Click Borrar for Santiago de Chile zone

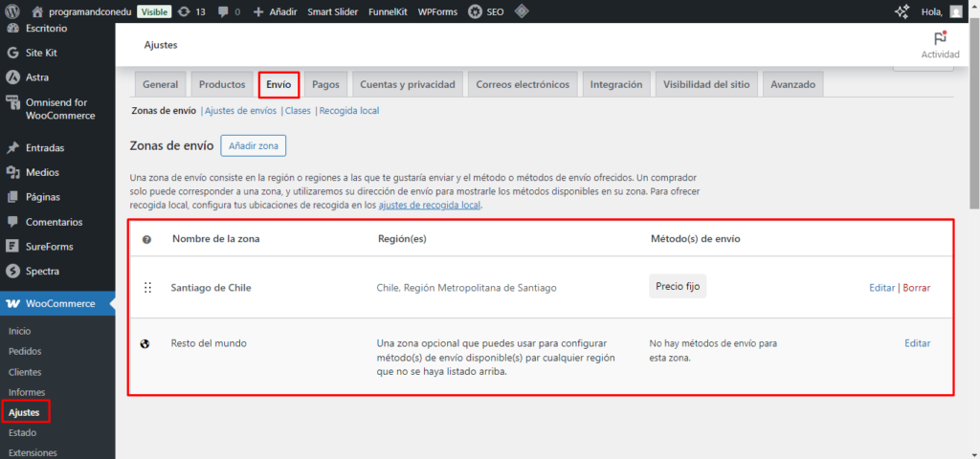tap(917, 288)
